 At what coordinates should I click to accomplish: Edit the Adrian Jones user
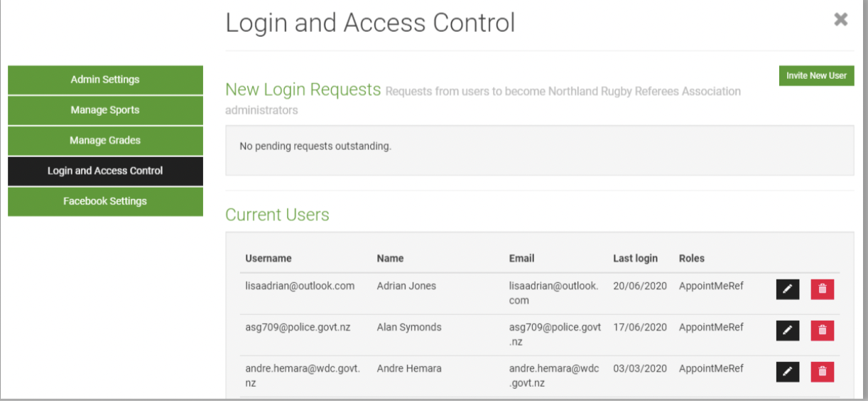[787, 289]
